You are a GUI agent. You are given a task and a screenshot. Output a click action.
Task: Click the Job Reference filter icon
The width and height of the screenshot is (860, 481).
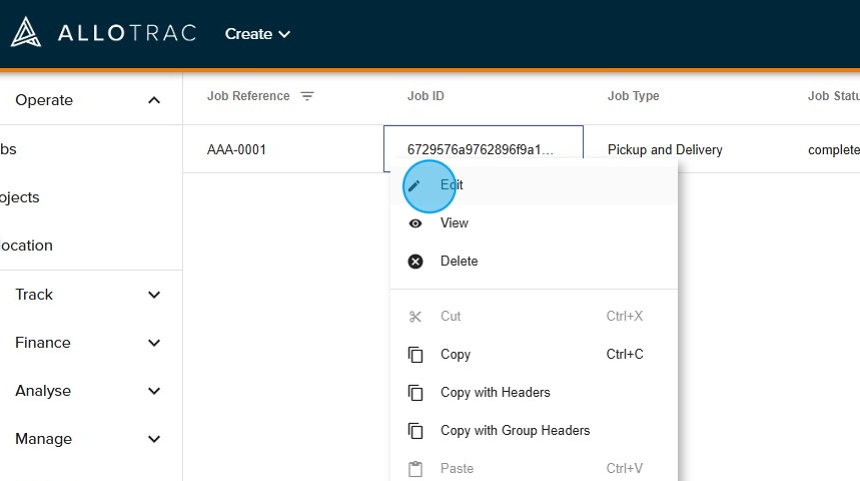point(307,96)
